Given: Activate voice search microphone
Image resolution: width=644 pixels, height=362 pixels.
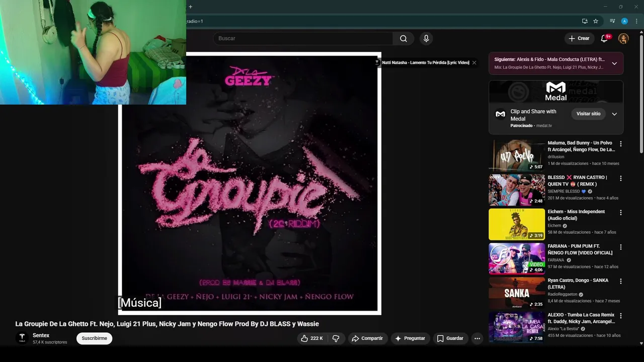Looking at the screenshot, I should 426,38.
